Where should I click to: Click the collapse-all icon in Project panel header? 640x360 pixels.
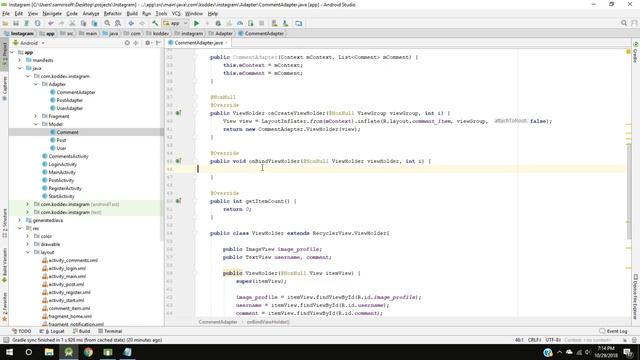click(136, 43)
